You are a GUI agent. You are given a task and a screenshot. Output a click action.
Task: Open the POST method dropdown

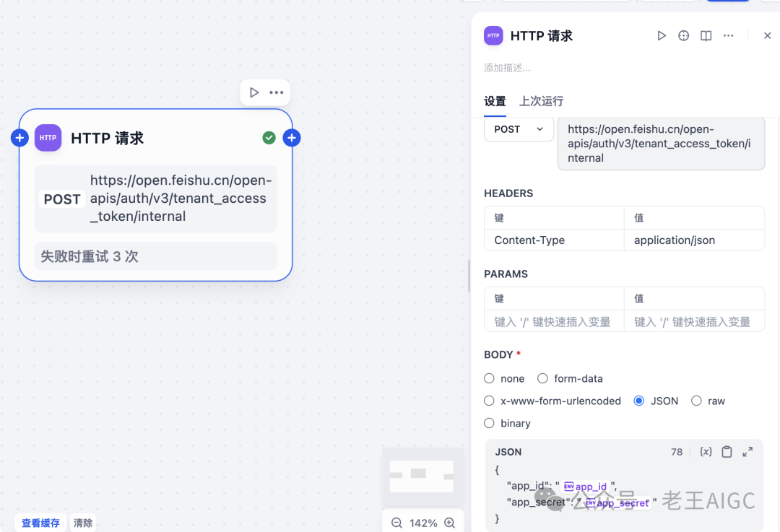[x=519, y=129]
